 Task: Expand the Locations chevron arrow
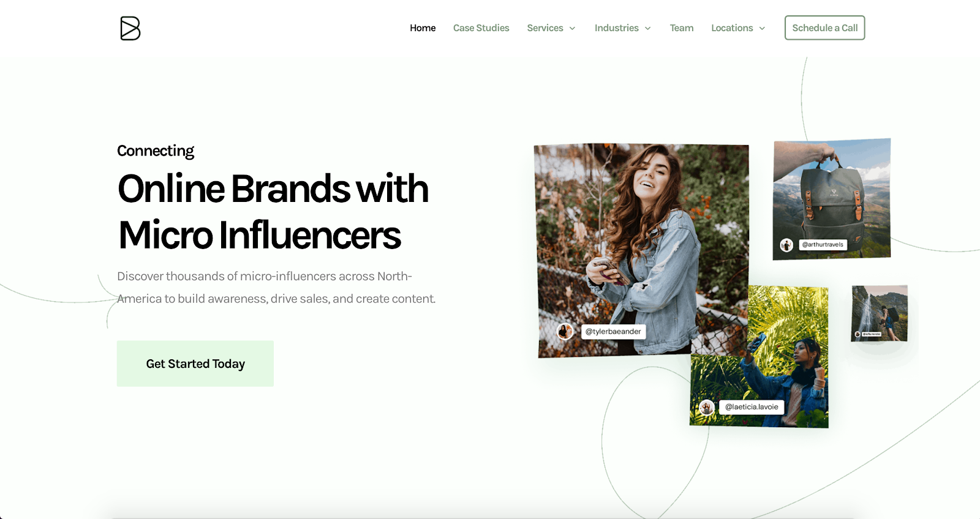(762, 28)
